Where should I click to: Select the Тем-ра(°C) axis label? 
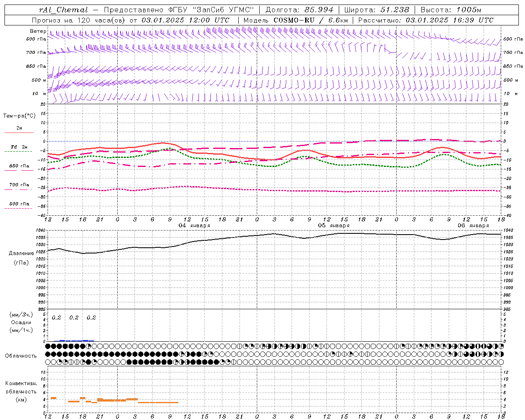pos(19,116)
